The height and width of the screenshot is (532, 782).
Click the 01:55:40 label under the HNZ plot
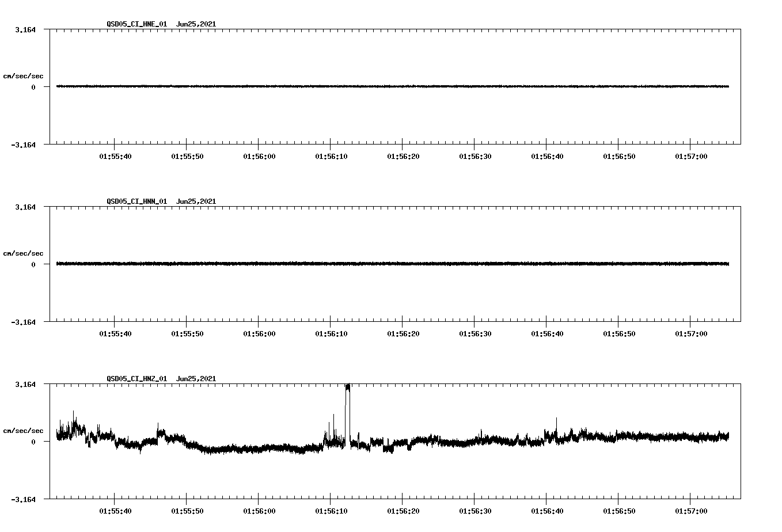tap(115, 511)
